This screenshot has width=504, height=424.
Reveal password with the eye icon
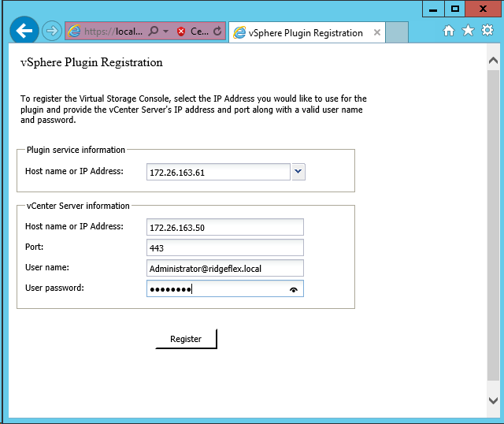click(x=294, y=290)
